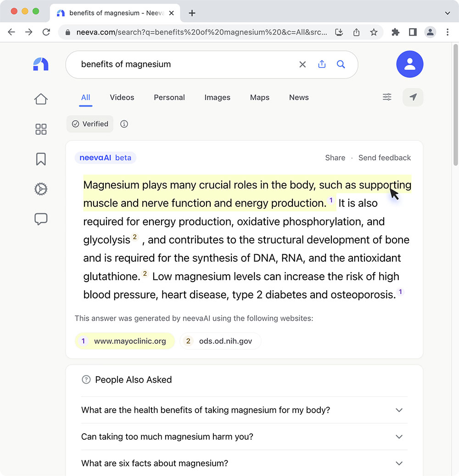This screenshot has width=459, height=476.
Task: Click the magnifier search icon
Action: (341, 64)
